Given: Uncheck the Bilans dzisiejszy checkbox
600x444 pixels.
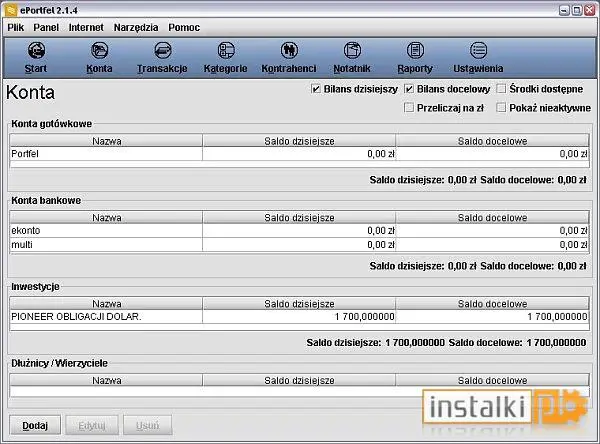Looking at the screenshot, I should coord(315,89).
